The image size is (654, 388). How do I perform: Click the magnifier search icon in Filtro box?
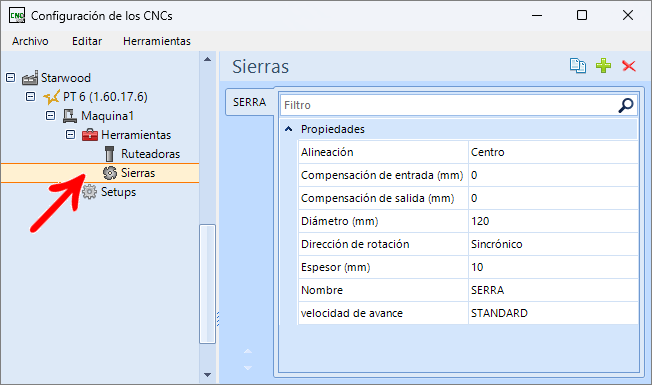click(625, 105)
